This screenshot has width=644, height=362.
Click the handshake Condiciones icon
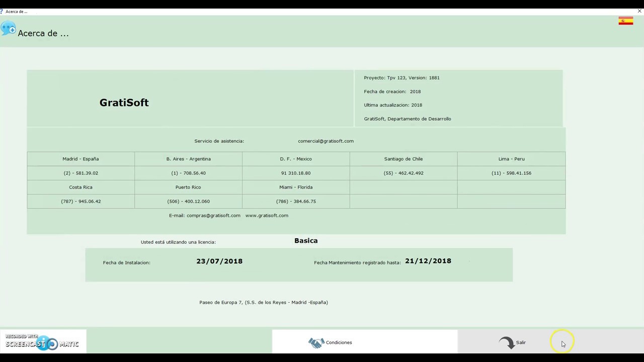tap(316, 342)
